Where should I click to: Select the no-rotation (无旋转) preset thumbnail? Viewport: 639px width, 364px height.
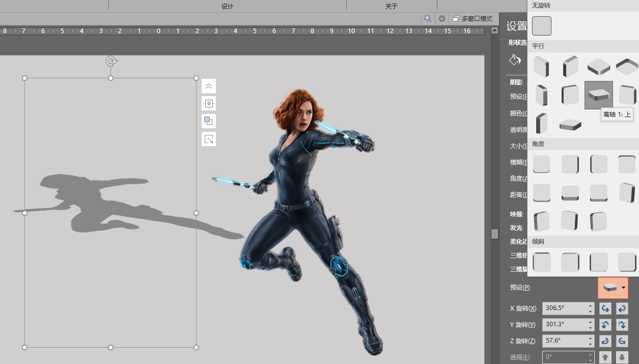(542, 25)
